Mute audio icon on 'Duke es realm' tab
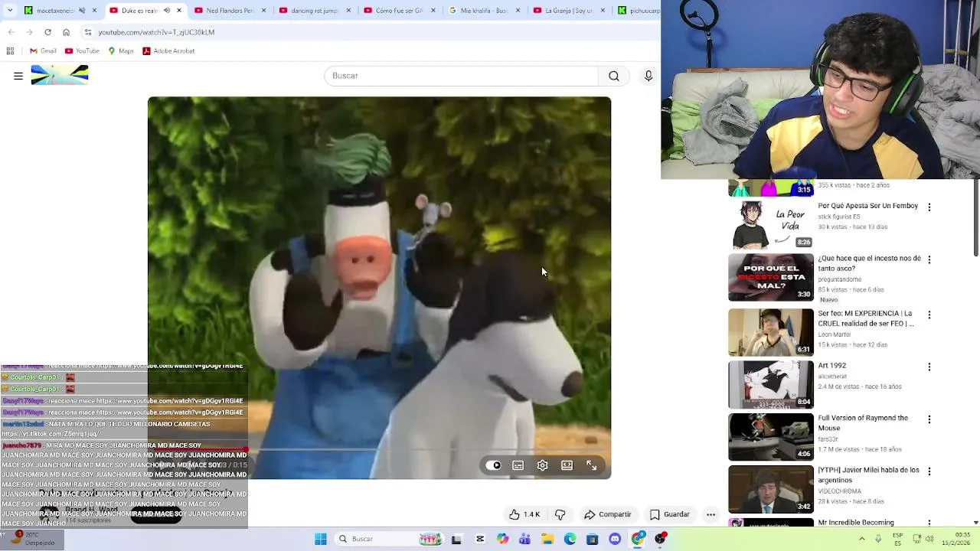The height and width of the screenshot is (551, 980). coord(167,11)
